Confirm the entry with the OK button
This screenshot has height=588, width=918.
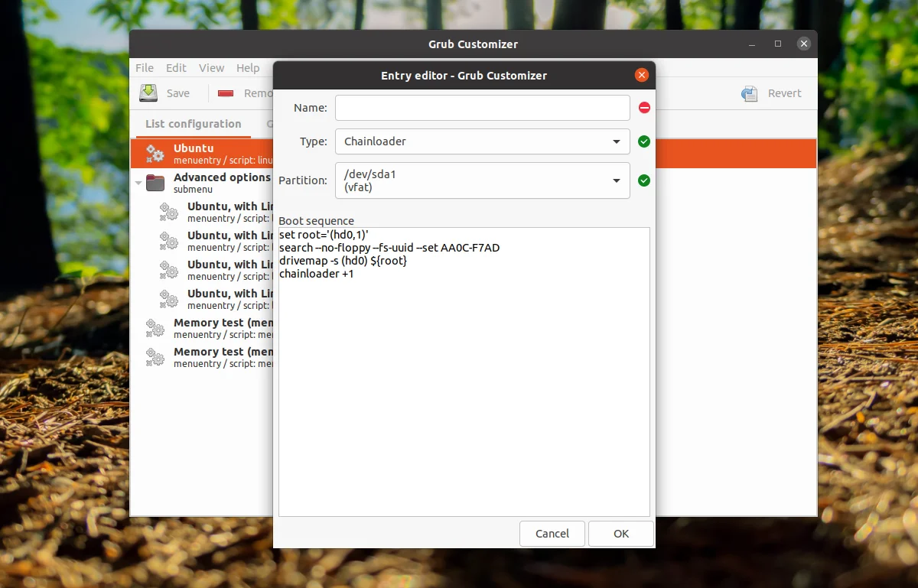click(x=621, y=534)
